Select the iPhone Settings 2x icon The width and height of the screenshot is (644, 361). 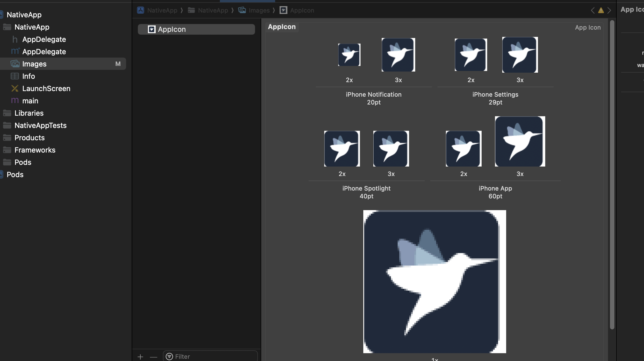471,55
